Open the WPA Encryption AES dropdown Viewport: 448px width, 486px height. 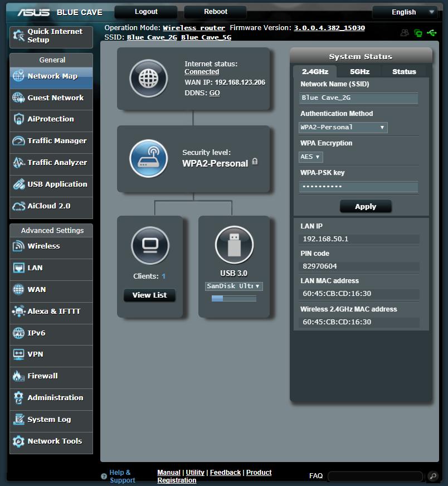click(311, 157)
